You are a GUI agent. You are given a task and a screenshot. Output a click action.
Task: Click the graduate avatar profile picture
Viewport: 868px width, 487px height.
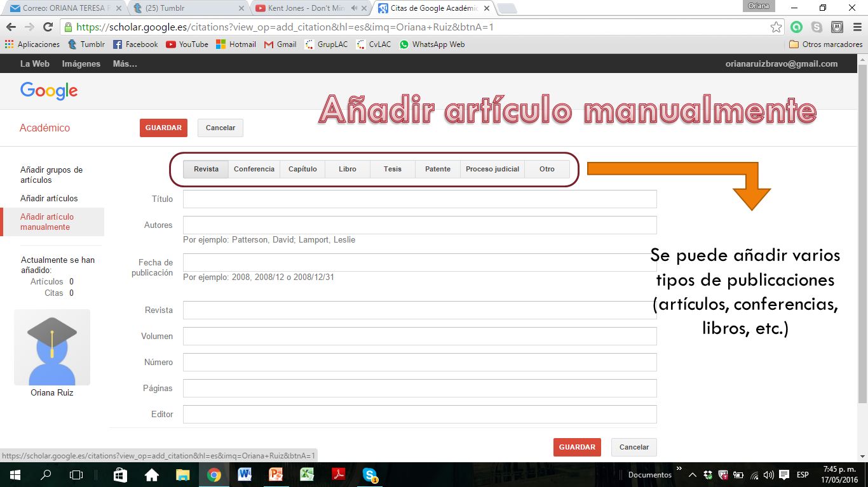coord(52,347)
